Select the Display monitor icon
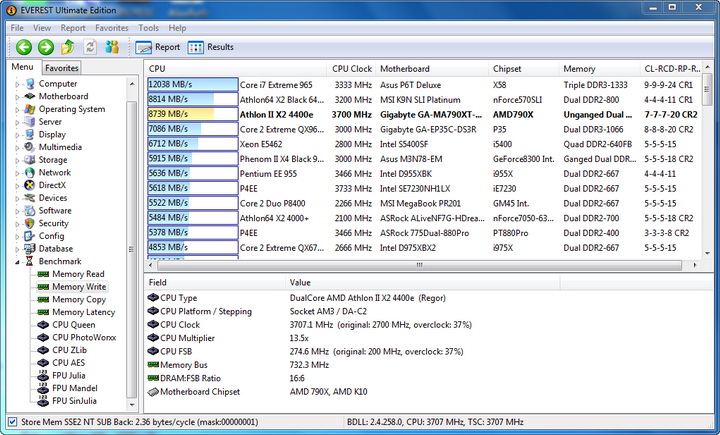This screenshot has width=720, height=435. (x=30, y=135)
